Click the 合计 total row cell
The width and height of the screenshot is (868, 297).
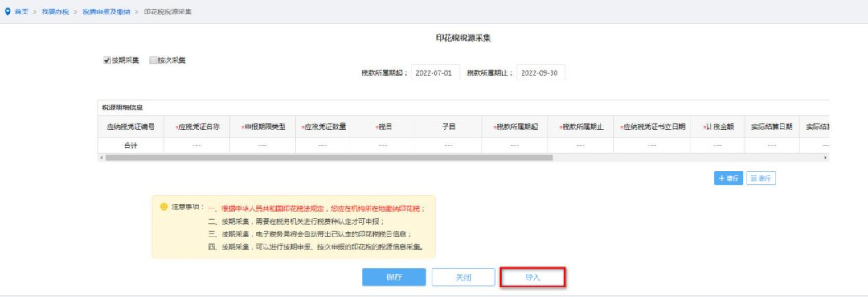131,146
